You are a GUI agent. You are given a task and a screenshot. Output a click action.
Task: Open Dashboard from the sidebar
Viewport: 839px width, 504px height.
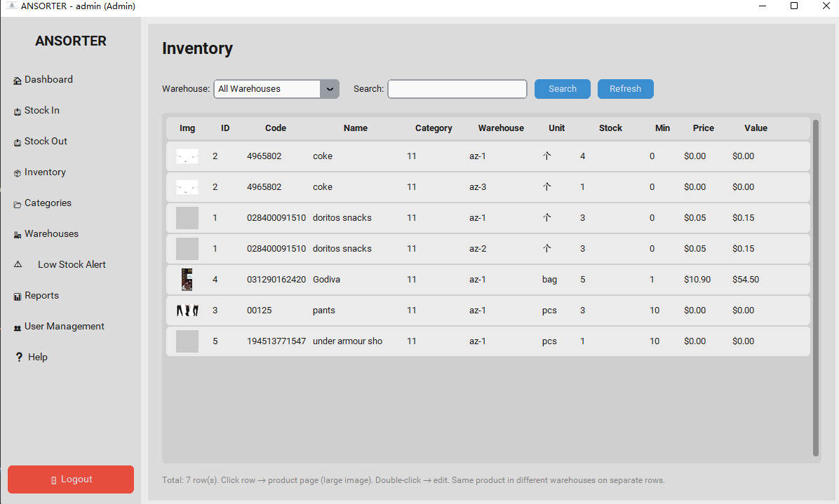tap(48, 80)
